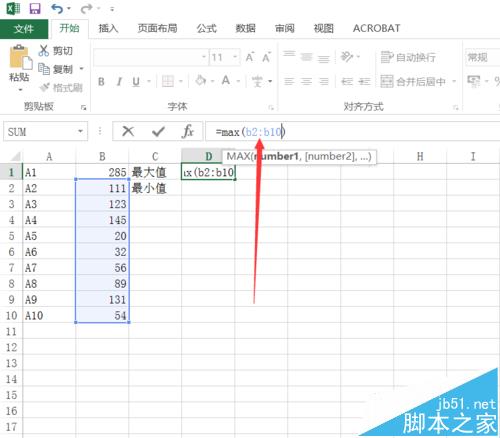Click the Align Left icon
500x438 pixels.
(x=289, y=81)
